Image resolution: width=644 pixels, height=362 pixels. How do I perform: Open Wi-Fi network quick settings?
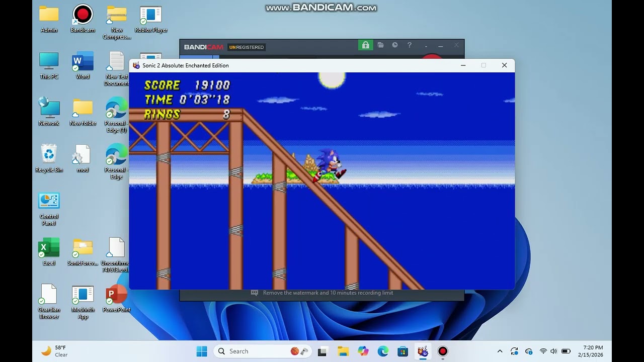[543, 351]
